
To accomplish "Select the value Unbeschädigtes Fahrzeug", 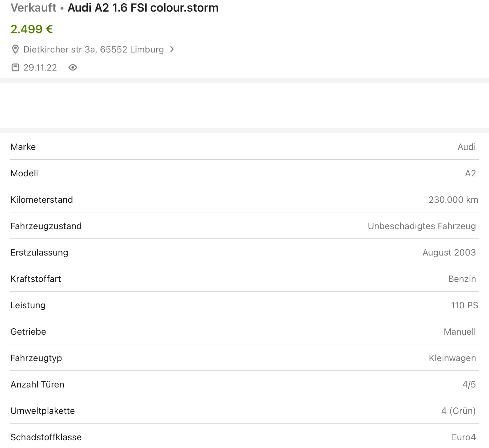I will click(x=422, y=226).
